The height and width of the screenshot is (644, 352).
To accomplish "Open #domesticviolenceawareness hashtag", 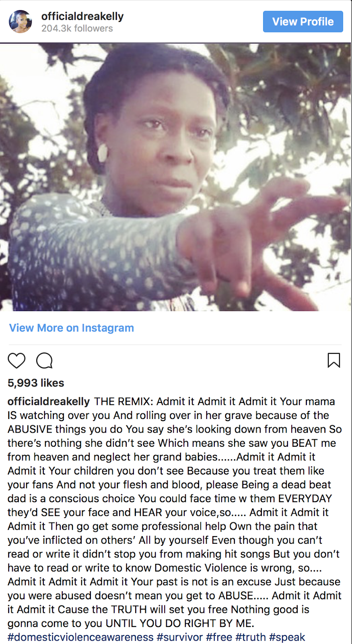I will 80,638.
